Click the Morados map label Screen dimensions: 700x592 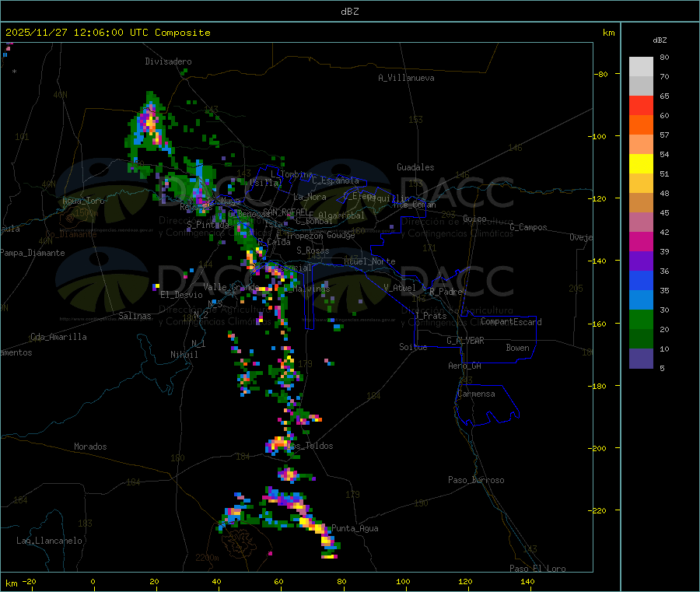tap(90, 447)
